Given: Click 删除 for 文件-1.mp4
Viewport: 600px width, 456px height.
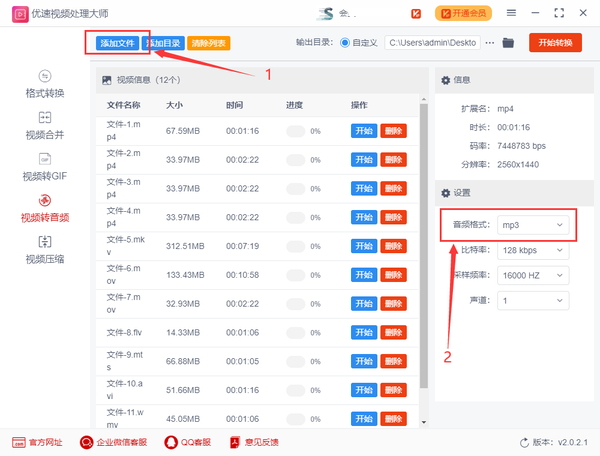Looking at the screenshot, I should point(393,131).
